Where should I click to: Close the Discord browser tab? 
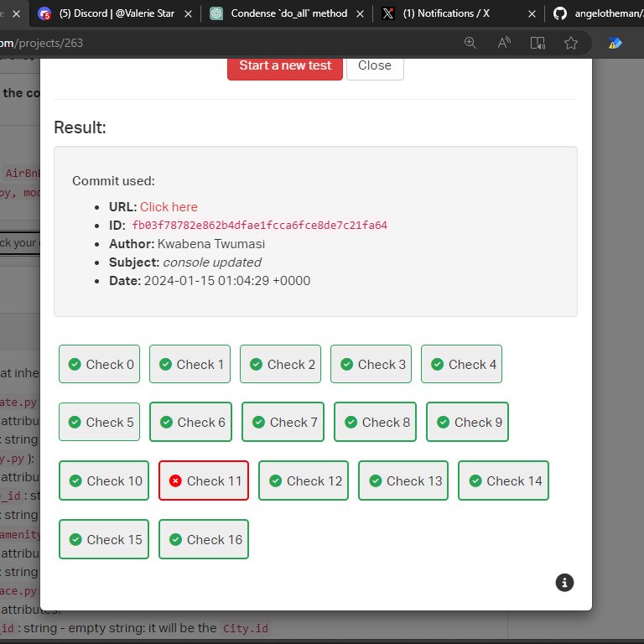pos(188,14)
